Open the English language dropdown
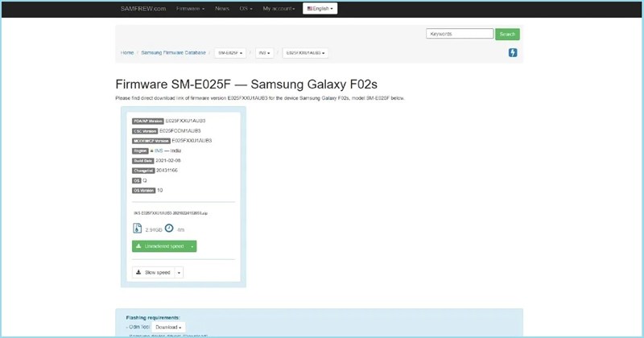644x338 pixels. [320, 9]
